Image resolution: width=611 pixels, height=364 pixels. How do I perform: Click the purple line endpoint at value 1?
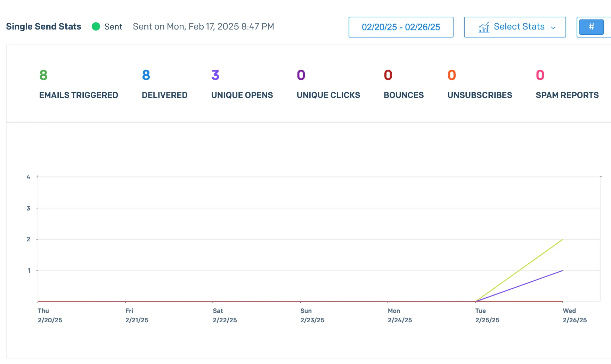click(x=562, y=271)
